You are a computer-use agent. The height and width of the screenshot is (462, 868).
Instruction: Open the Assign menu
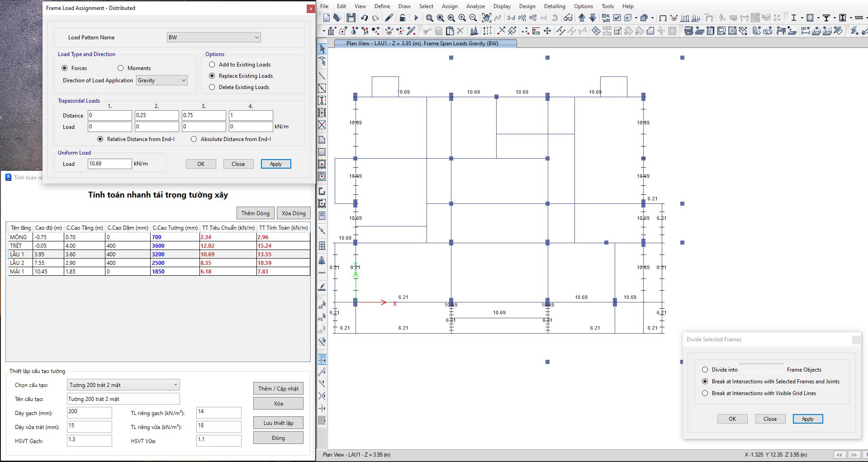click(450, 6)
